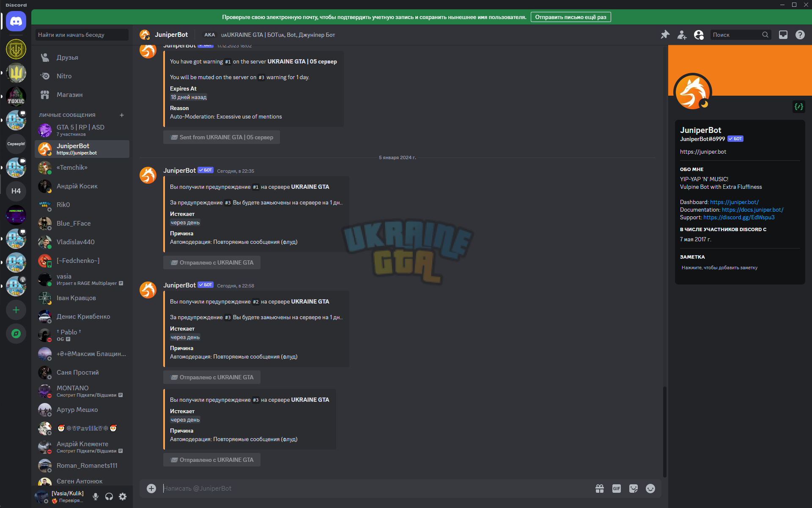Open the https://juniper.bot/ dashboard link
The height and width of the screenshot is (508, 812).
(x=734, y=202)
